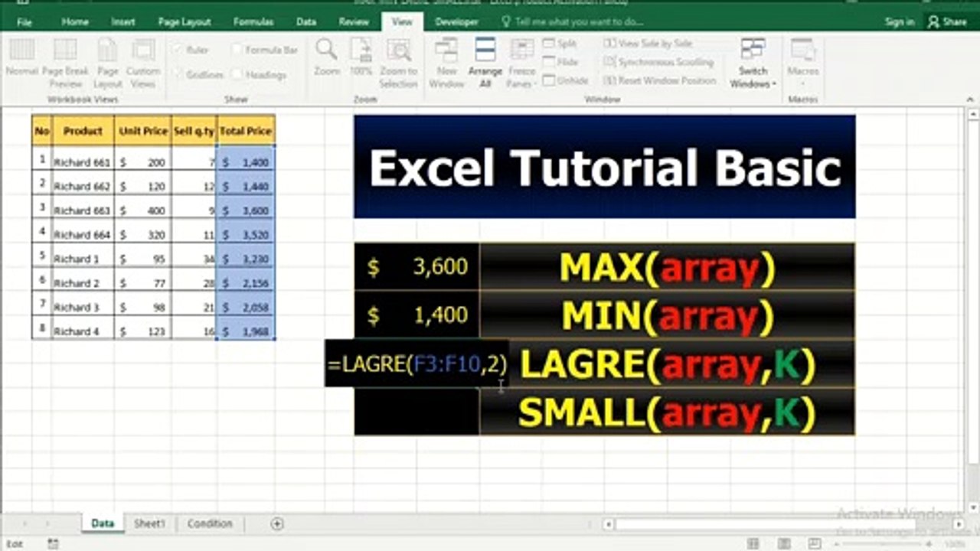The width and height of the screenshot is (980, 551).
Task: Open Page Break Preview view
Action: (66, 63)
